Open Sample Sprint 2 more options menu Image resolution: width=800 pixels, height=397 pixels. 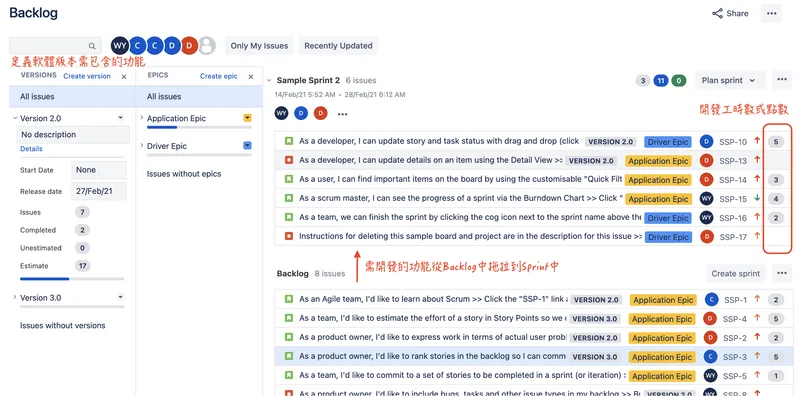pos(782,80)
